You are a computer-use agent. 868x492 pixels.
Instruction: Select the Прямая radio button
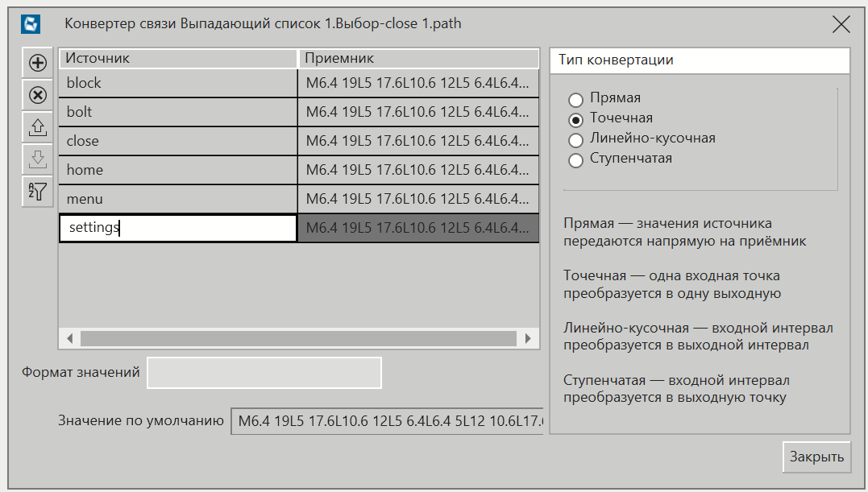click(x=575, y=100)
